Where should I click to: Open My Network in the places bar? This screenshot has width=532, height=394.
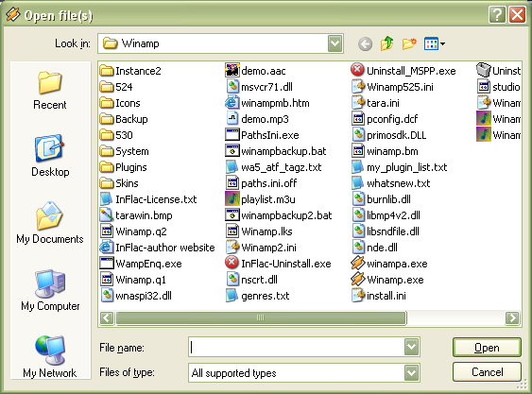point(50,356)
